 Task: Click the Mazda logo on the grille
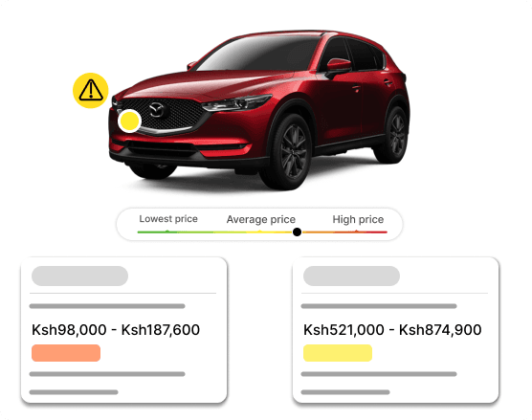[x=156, y=110]
